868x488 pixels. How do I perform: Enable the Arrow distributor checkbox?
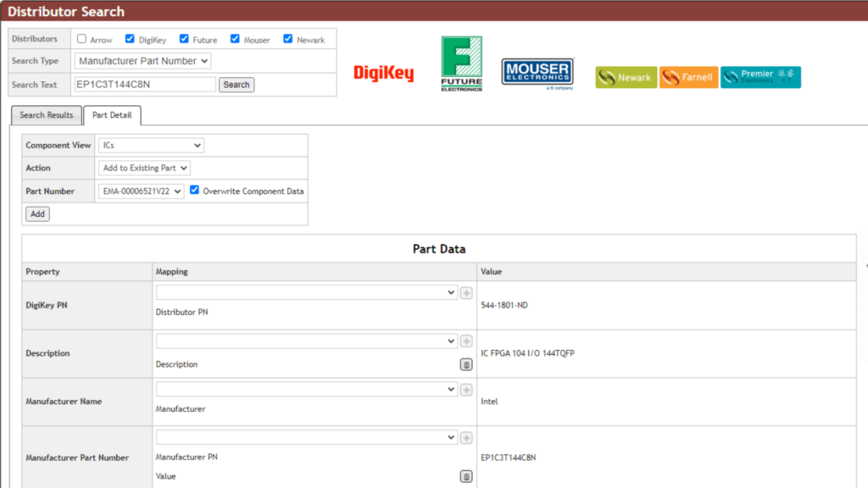[x=81, y=39]
